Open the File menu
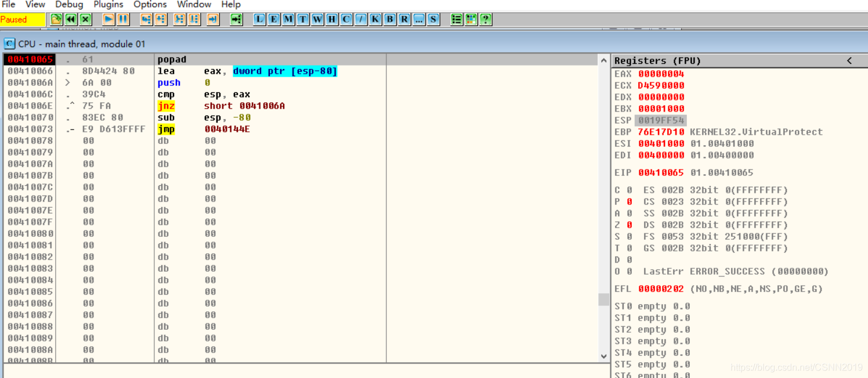 (9, 4)
